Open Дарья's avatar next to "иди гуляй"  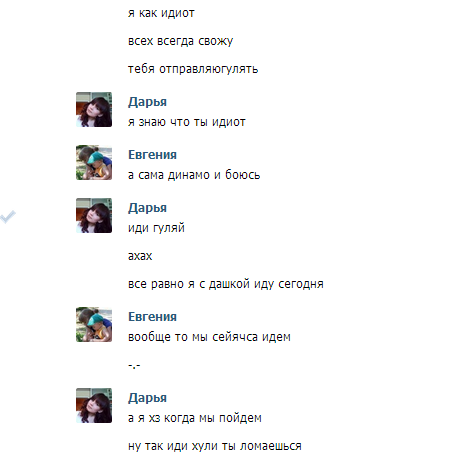[94, 215]
